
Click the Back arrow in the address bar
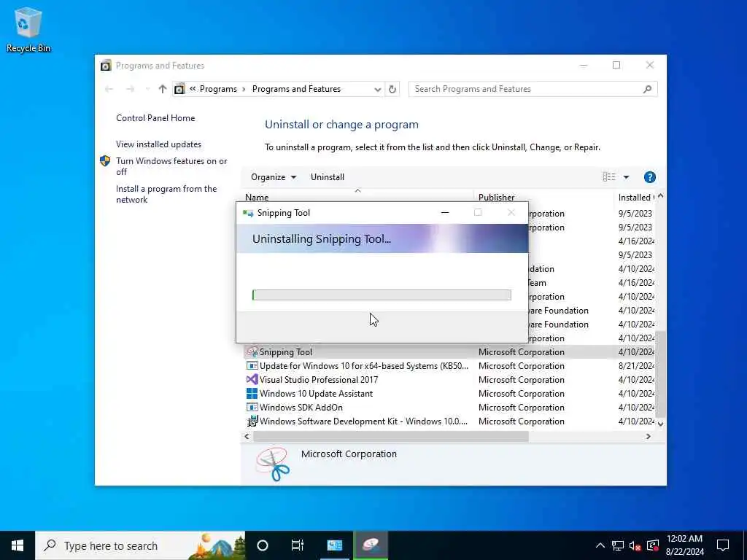(x=109, y=89)
